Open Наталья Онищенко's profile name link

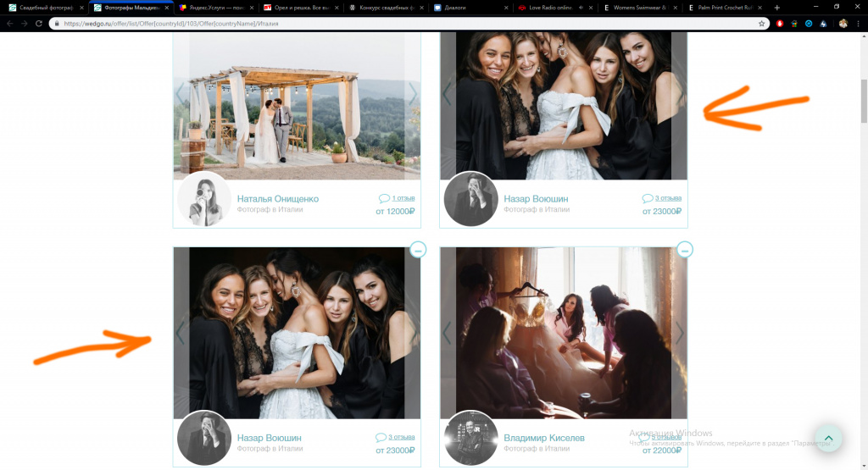point(278,199)
